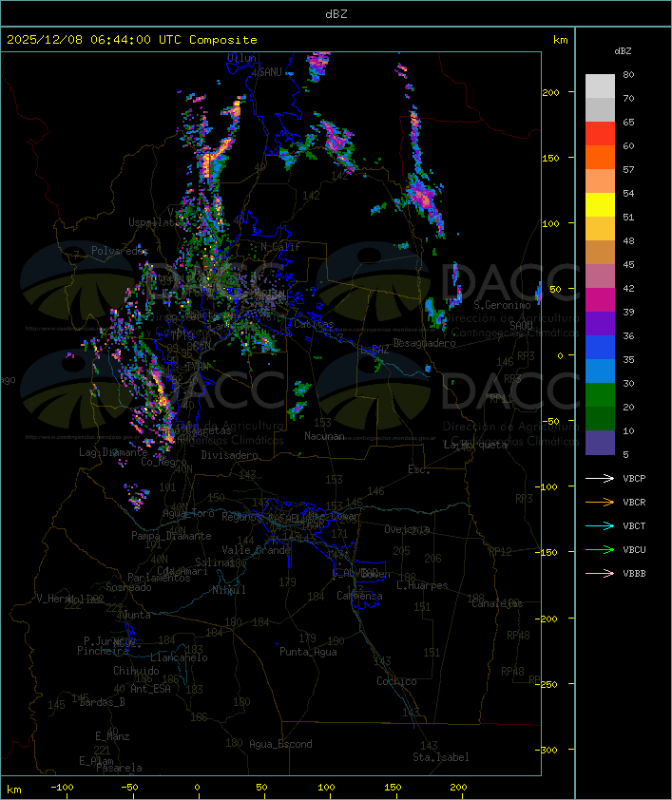
Task: Click the VBCP legend label
Action: (634, 478)
